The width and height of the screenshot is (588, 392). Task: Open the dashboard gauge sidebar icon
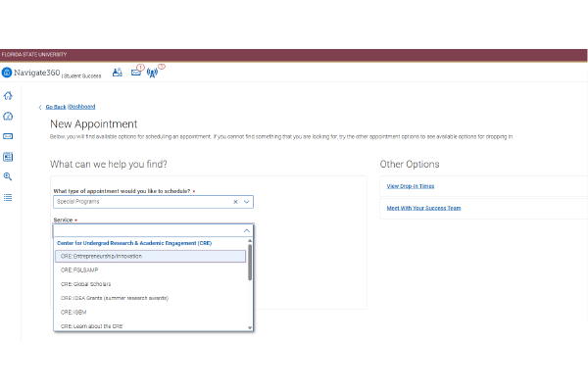click(x=8, y=116)
